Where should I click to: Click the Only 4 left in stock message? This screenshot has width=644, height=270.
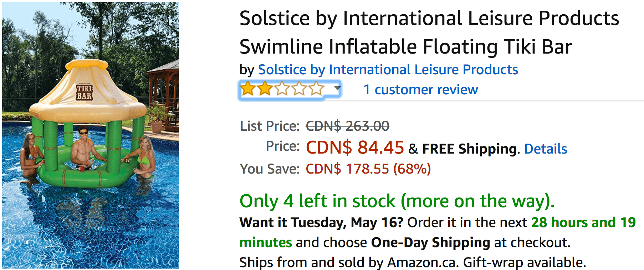coord(397,201)
